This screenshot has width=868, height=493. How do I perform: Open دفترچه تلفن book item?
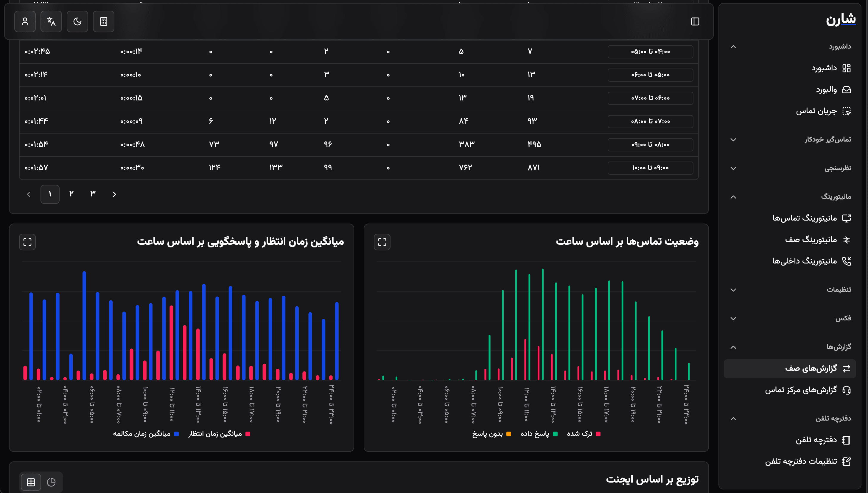click(x=790, y=440)
